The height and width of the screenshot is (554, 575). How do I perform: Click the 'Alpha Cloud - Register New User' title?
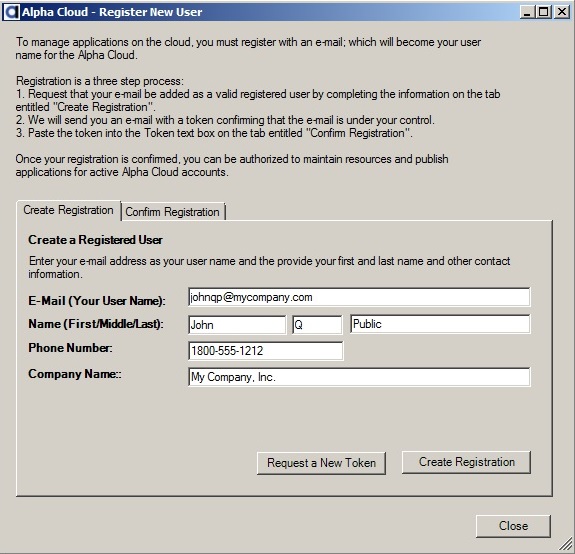[x=112, y=12]
